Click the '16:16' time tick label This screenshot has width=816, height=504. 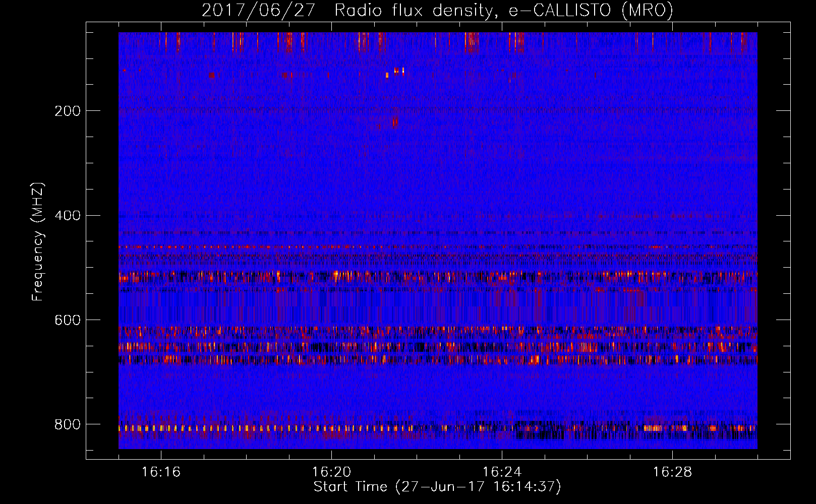161,472
